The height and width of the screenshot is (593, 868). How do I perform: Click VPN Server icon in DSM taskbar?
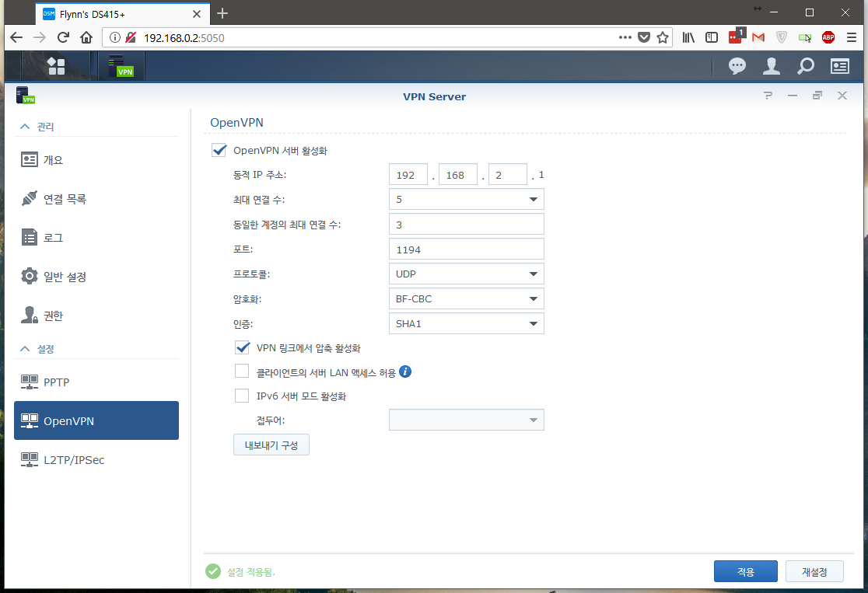coord(121,66)
